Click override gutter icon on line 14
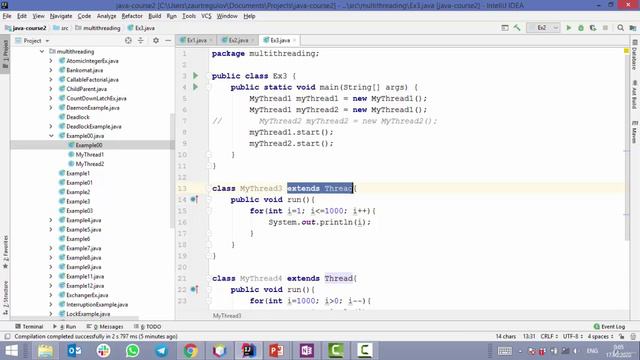Viewport: 640px width, 360px height. 194,199
